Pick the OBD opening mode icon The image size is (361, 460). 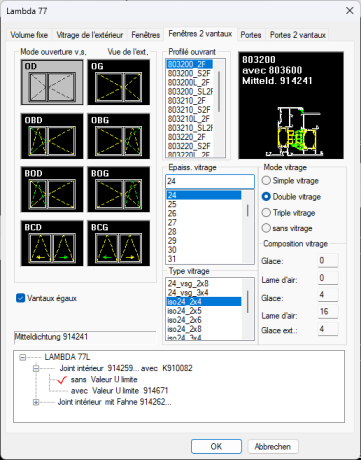[x=52, y=136]
